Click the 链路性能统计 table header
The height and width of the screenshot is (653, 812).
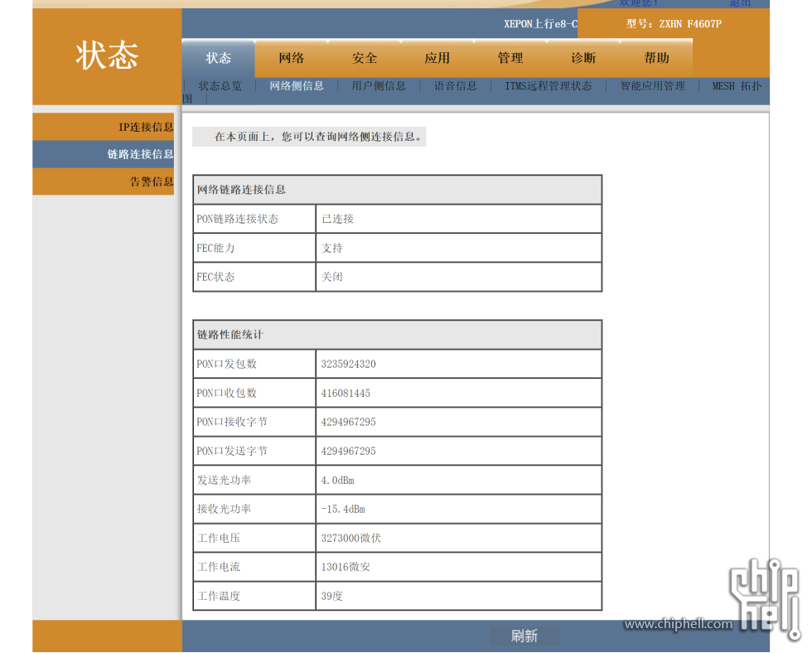coord(397,335)
